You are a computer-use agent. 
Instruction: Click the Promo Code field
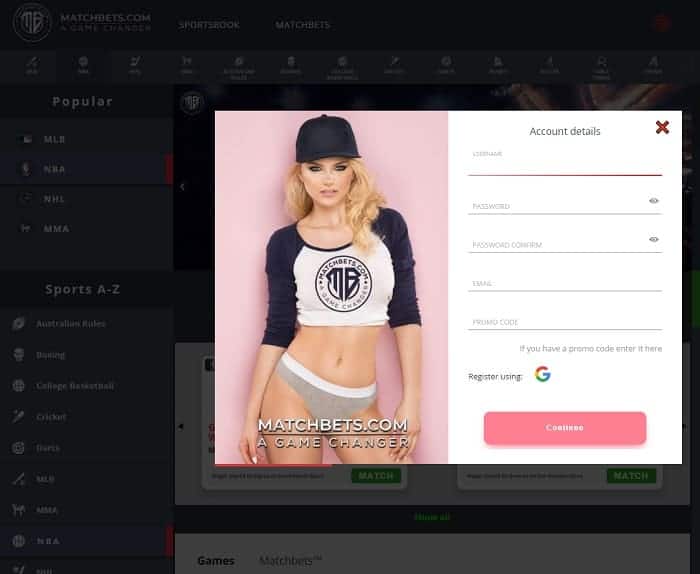[x=565, y=322]
